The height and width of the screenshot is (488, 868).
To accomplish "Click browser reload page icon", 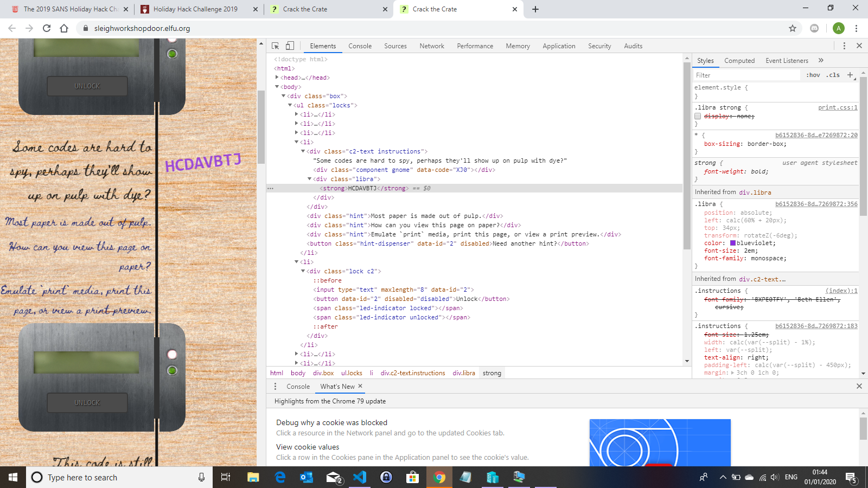I will [x=47, y=28].
